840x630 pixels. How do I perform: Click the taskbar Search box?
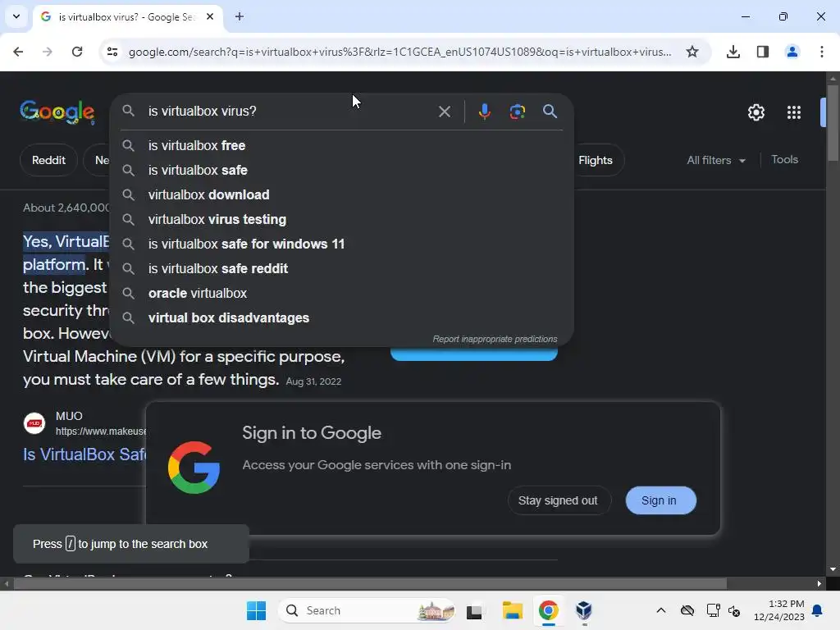coord(366,610)
